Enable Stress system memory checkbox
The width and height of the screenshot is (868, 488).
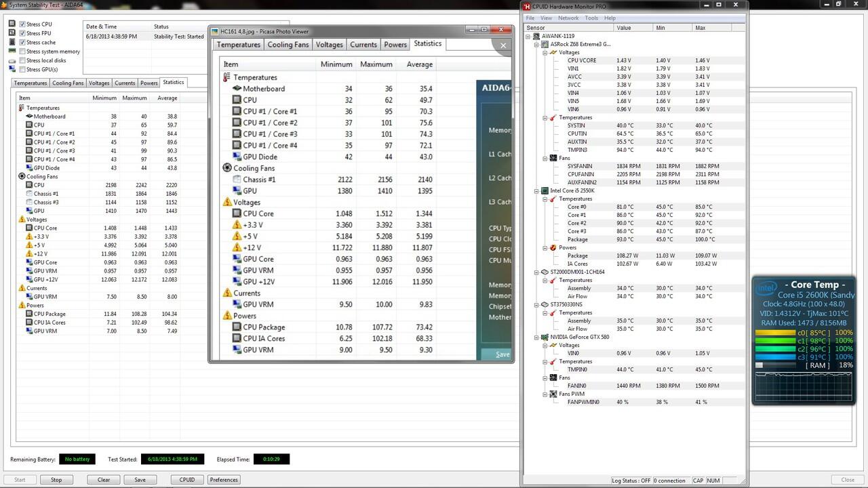[x=22, y=52]
